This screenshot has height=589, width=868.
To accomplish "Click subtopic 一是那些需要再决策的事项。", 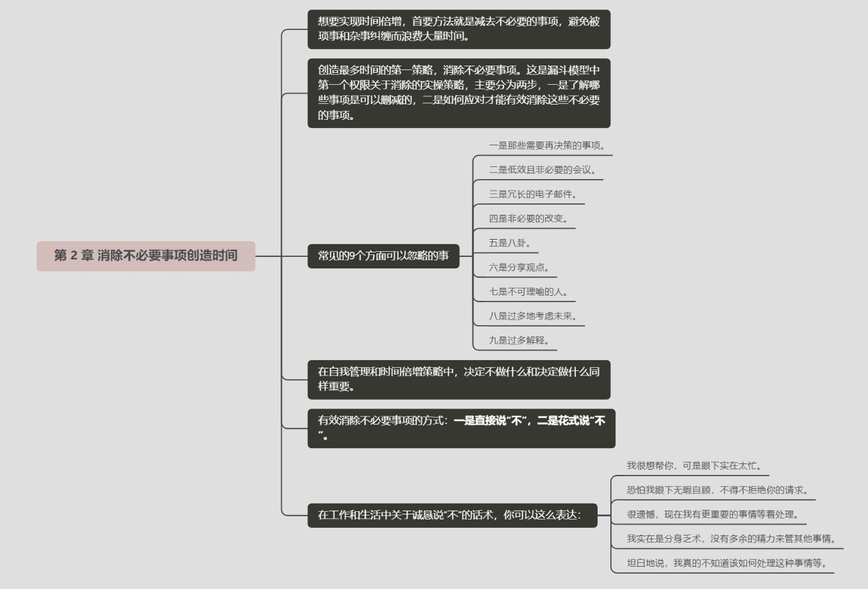I will coord(547,145).
